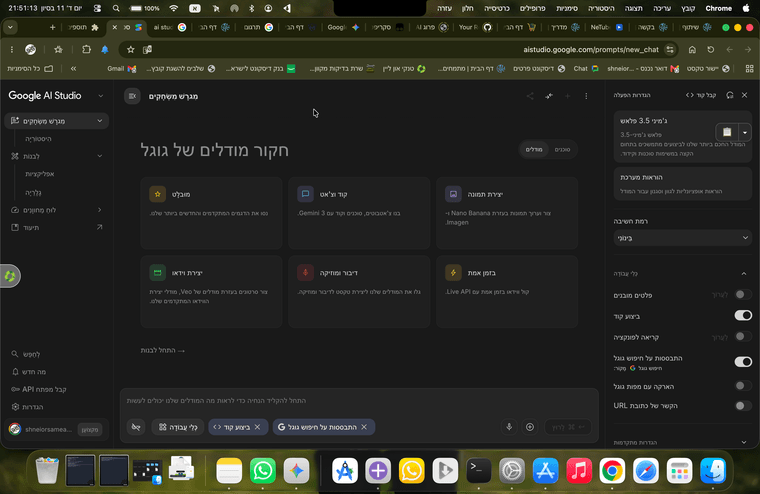Toggle פלטים מובנים structured outputs switch
This screenshot has height=494, width=760.
click(743, 294)
